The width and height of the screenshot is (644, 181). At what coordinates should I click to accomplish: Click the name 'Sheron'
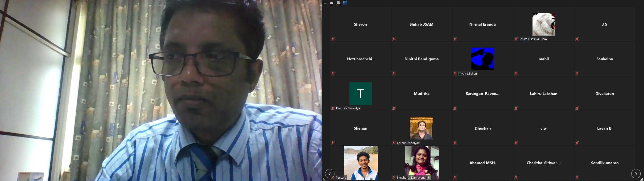pyautogui.click(x=360, y=24)
